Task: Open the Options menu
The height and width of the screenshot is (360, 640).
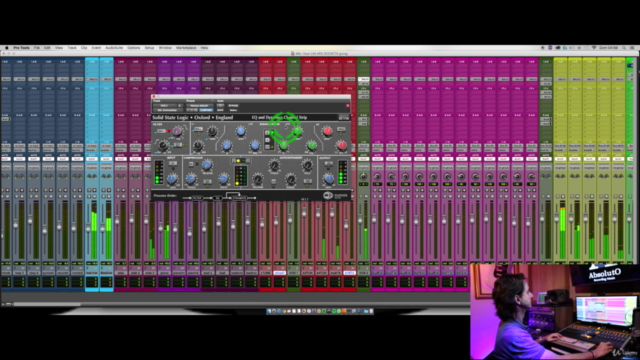Action: click(133, 48)
